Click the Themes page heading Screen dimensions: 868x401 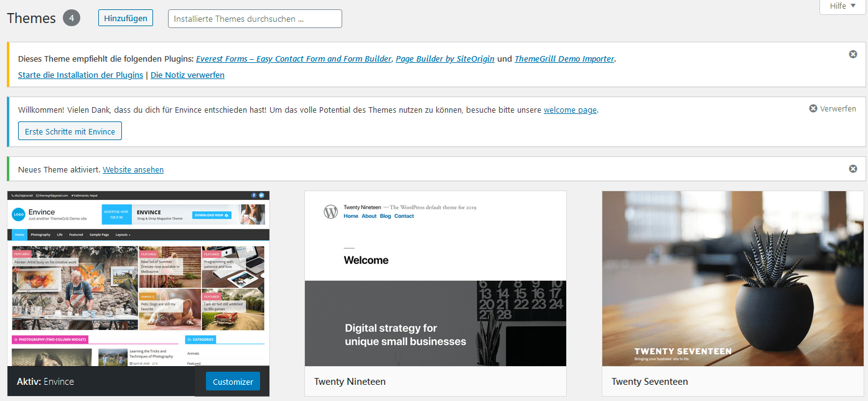pyautogui.click(x=31, y=19)
